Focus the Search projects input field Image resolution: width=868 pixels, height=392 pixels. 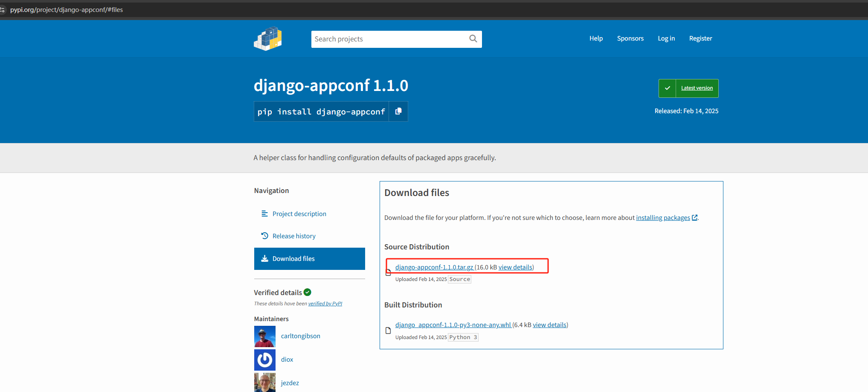389,39
